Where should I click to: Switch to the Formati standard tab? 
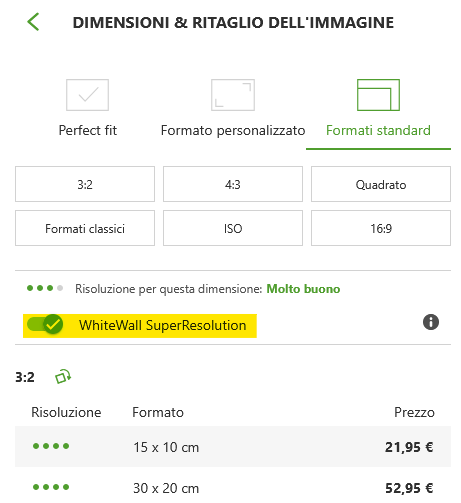coord(378,130)
